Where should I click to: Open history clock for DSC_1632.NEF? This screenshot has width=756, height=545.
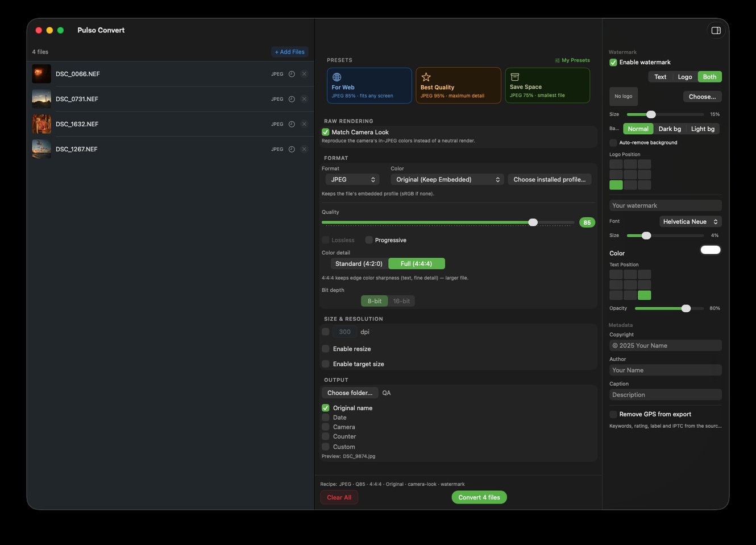[x=292, y=124]
